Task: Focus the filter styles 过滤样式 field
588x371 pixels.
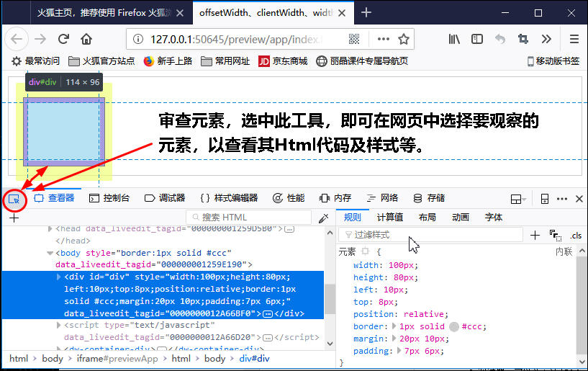Action: [x=430, y=235]
